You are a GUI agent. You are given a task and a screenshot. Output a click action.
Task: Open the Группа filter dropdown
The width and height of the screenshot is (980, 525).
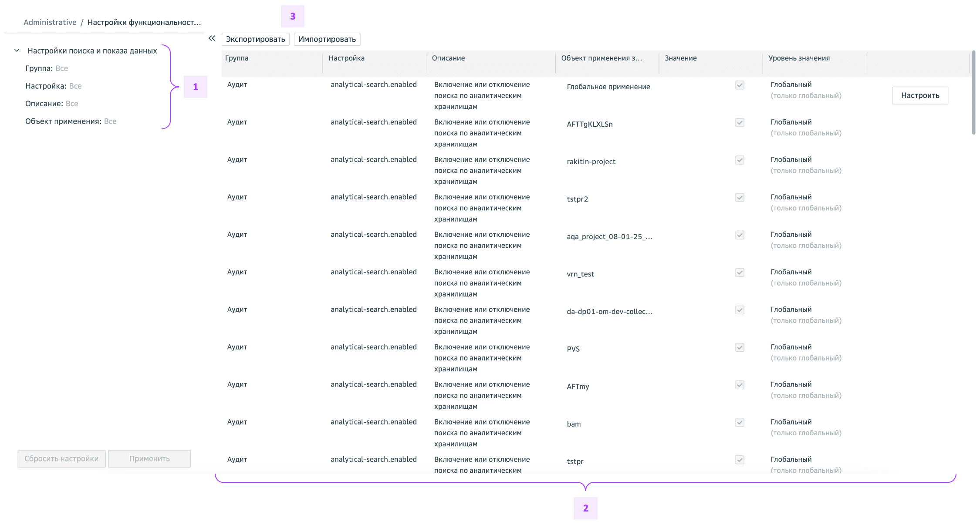click(x=61, y=68)
